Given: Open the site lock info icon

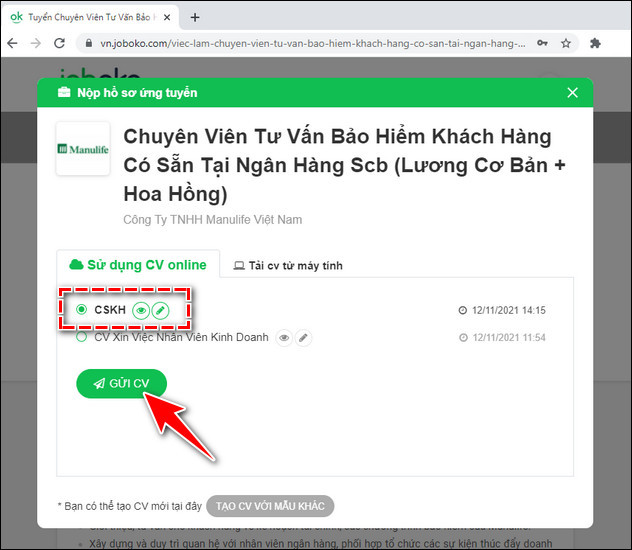Looking at the screenshot, I should pos(89,43).
